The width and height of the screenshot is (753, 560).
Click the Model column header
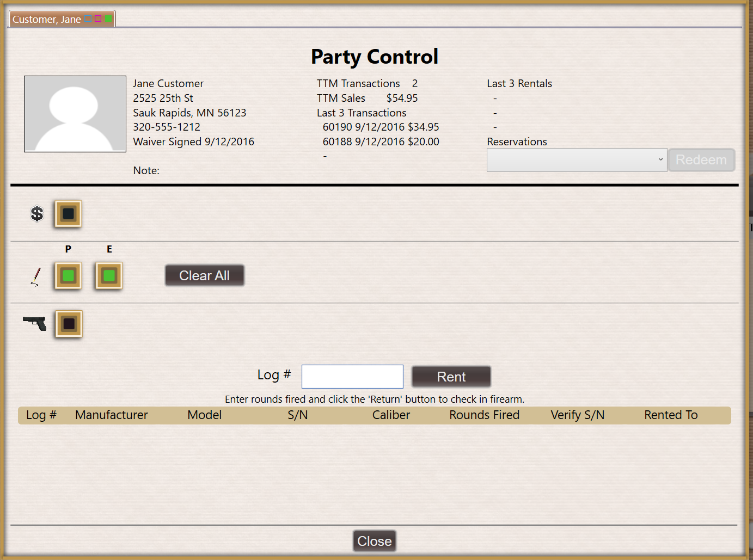(x=205, y=415)
